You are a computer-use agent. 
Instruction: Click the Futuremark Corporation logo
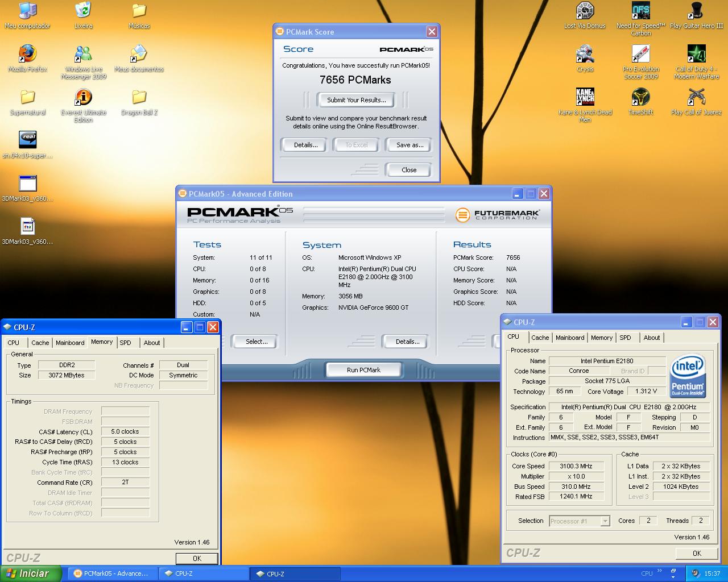[497, 215]
